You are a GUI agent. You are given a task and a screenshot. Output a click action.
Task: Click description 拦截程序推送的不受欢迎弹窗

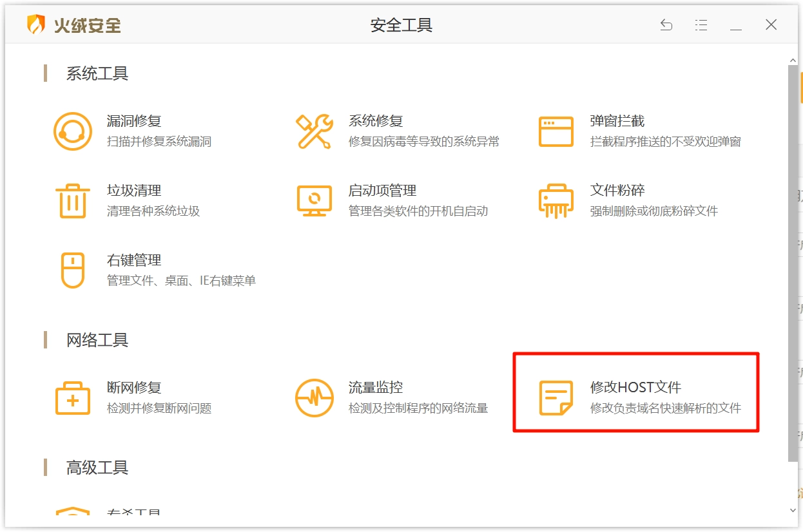click(666, 142)
